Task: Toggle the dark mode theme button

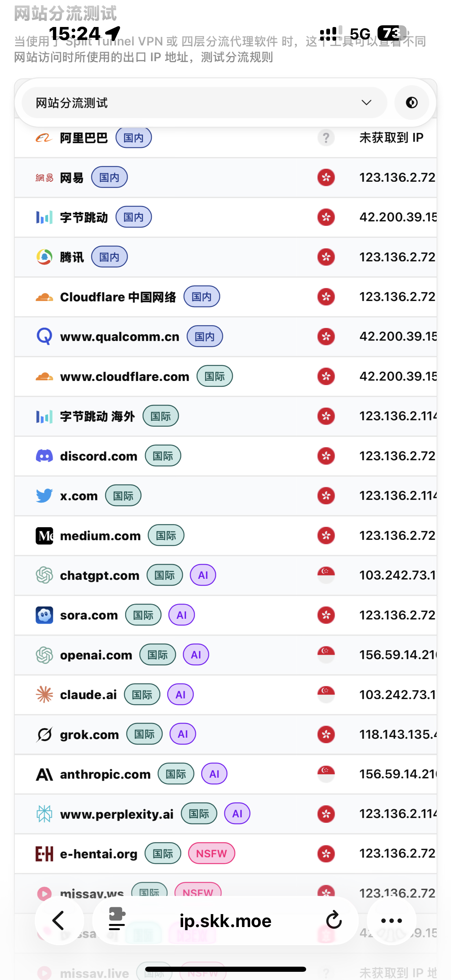Action: tap(411, 103)
